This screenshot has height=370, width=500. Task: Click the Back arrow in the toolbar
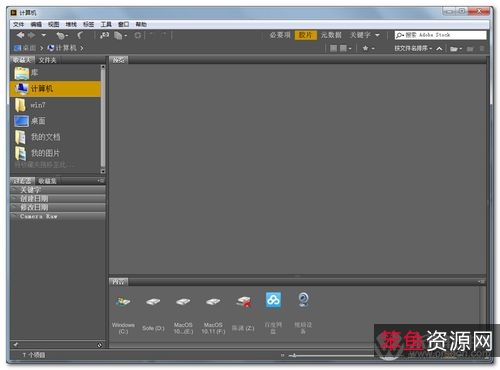(x=21, y=35)
